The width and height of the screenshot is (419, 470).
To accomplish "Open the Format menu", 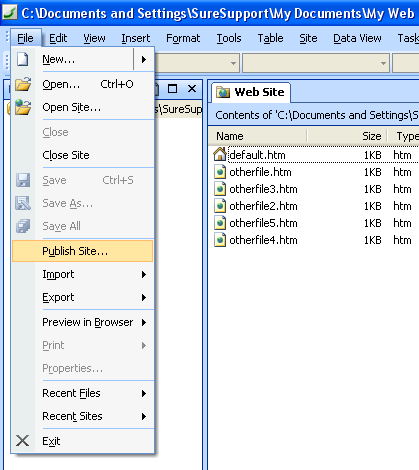I will pos(183,38).
